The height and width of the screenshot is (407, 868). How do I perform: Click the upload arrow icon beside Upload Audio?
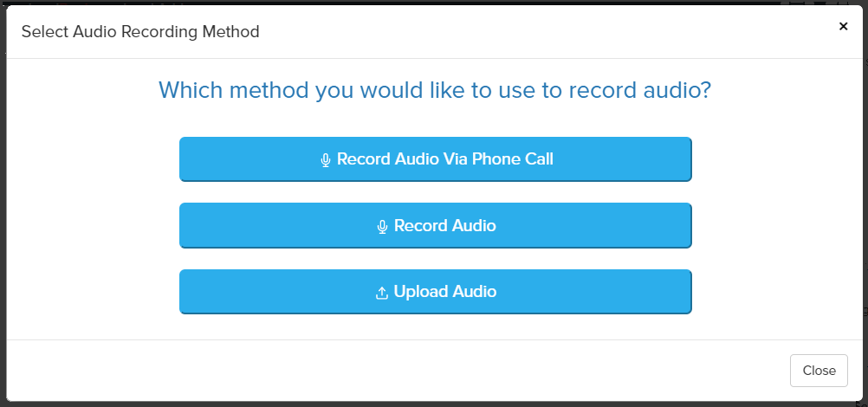point(381,293)
